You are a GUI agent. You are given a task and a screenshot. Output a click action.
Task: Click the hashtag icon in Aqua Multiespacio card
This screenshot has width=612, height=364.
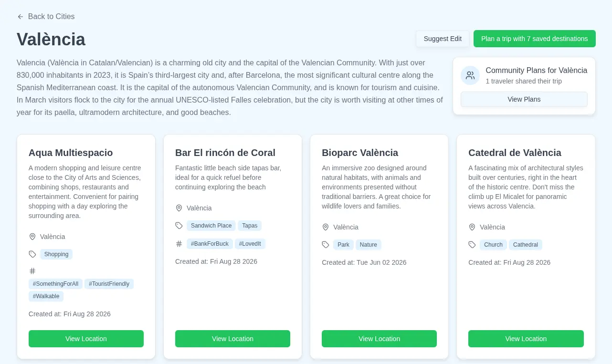[x=32, y=271]
